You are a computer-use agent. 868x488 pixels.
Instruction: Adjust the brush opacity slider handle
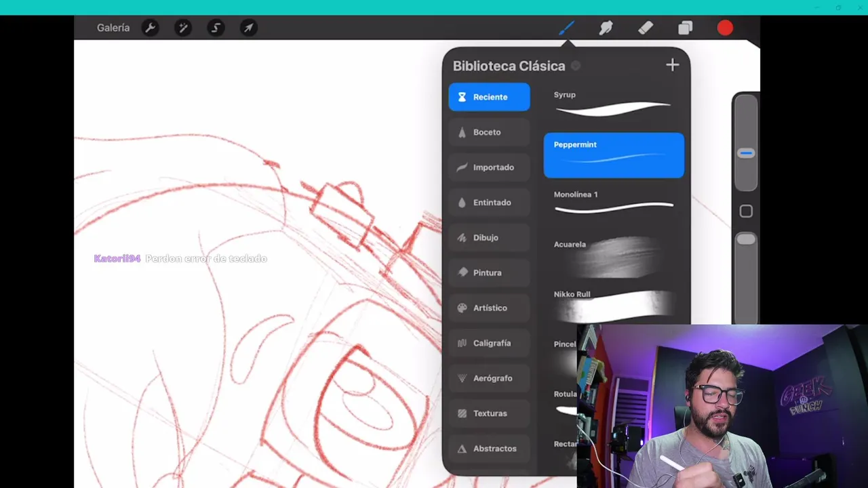click(746, 239)
